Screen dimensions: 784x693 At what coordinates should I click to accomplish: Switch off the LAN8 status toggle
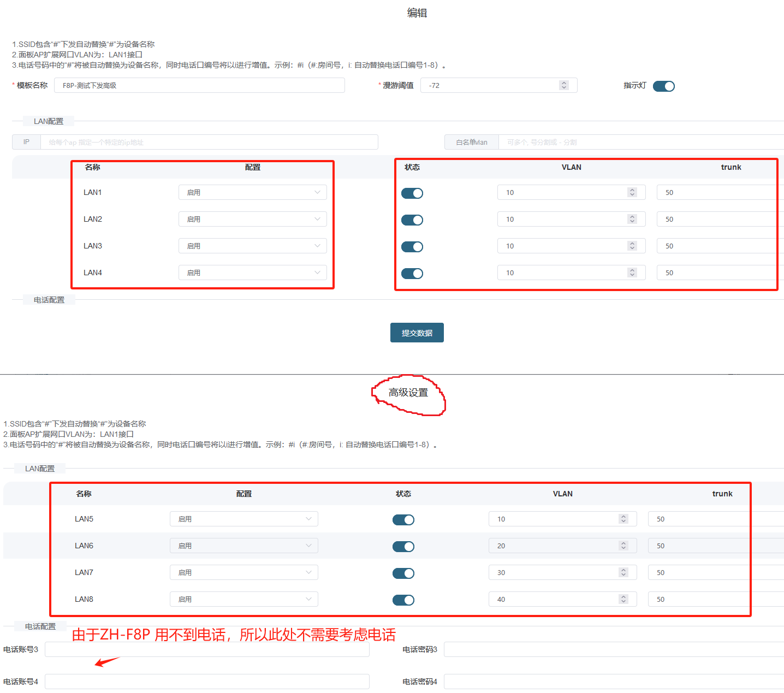tap(403, 600)
